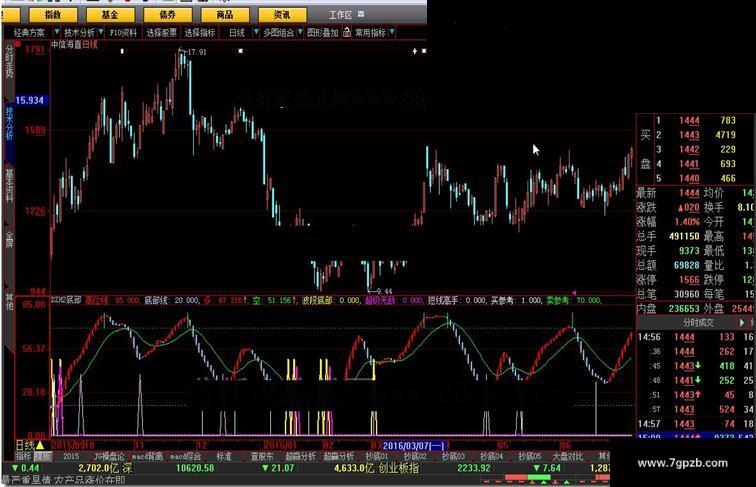
Task: Expand the 技术分析 toolbar dropdown arrow
Action: coord(101,32)
